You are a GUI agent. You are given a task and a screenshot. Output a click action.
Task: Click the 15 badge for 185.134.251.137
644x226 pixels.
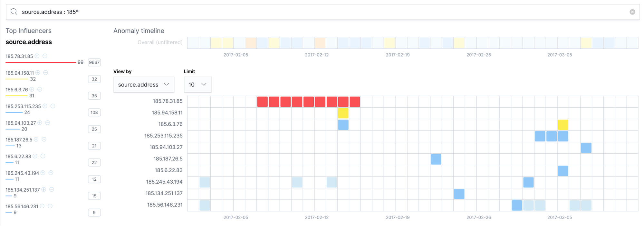[94, 196]
